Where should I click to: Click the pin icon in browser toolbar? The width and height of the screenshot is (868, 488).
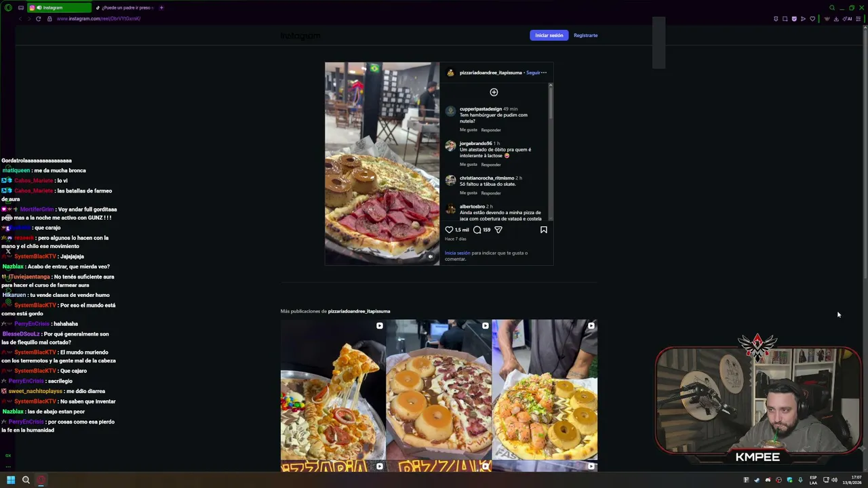[x=776, y=19]
